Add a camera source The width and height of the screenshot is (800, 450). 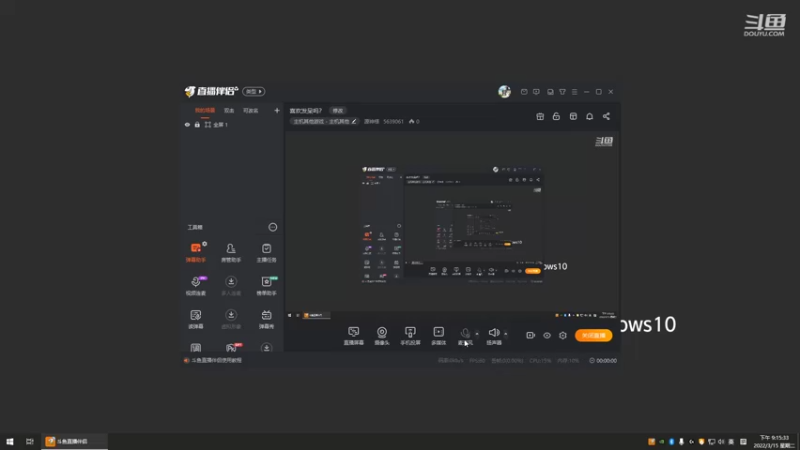click(x=382, y=336)
